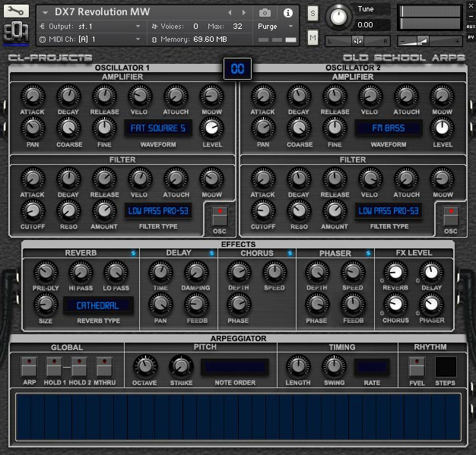476x455 pixels.
Task: Toggle Oscillator 1 OSC switch
Action: (220, 216)
